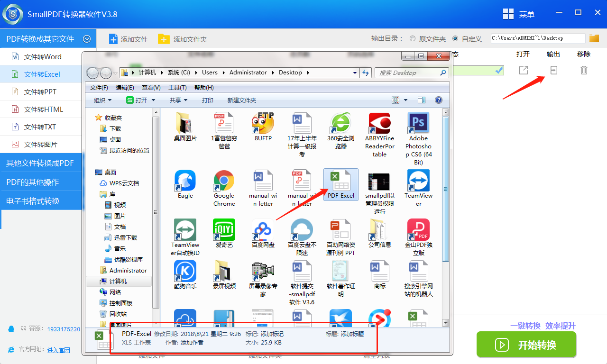The width and height of the screenshot is (607, 364).
Task: Open the 进入官网 link
Action: tap(59, 350)
